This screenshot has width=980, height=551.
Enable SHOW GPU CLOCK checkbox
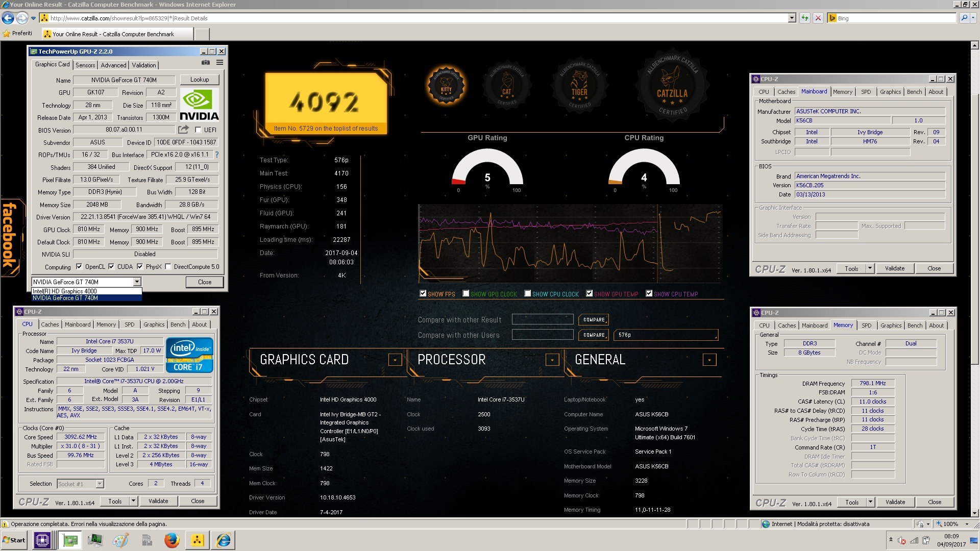point(465,293)
